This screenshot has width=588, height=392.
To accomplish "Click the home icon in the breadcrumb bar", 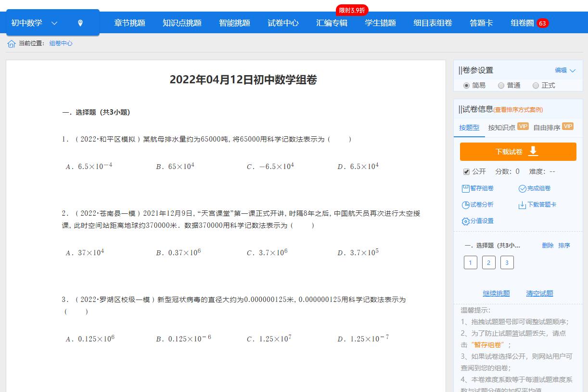I will pyautogui.click(x=11, y=43).
